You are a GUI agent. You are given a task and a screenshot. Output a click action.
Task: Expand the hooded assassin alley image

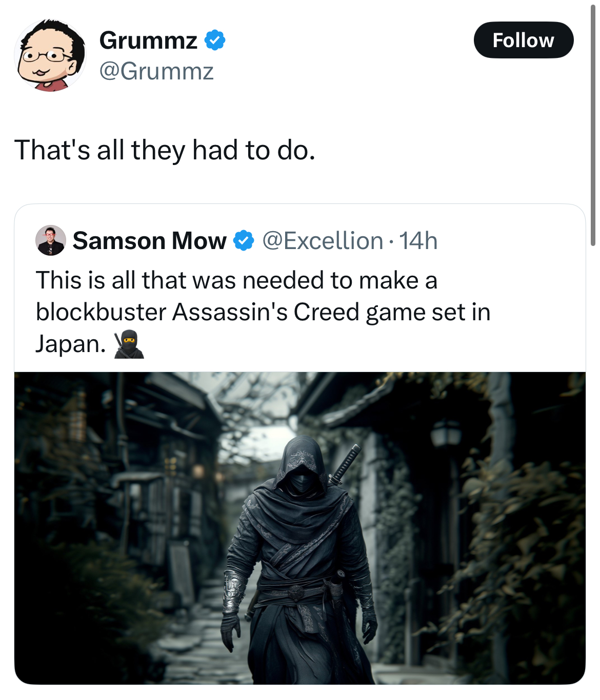click(300, 528)
